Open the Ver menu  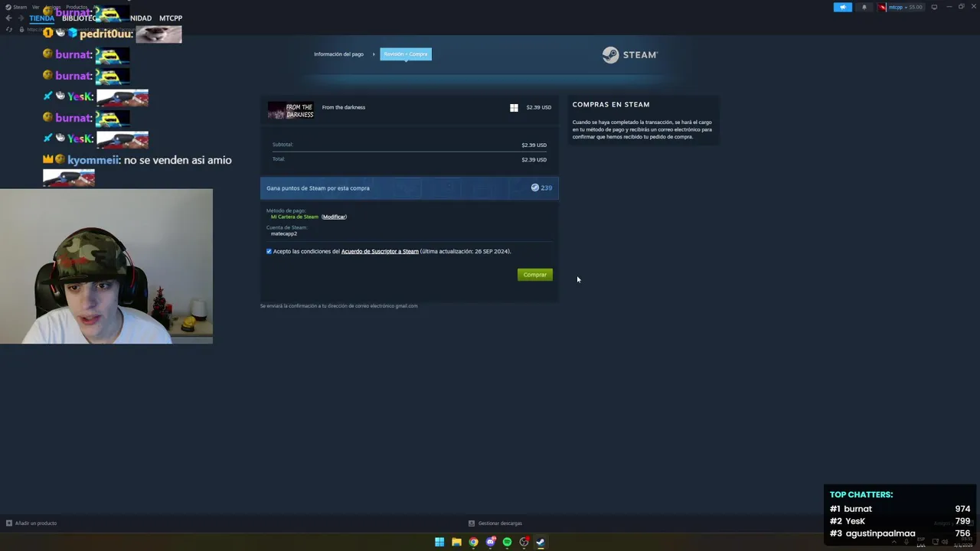(35, 7)
